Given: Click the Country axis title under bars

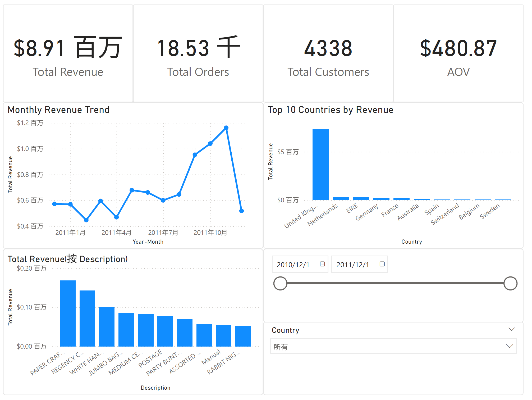Looking at the screenshot, I should [x=412, y=242].
